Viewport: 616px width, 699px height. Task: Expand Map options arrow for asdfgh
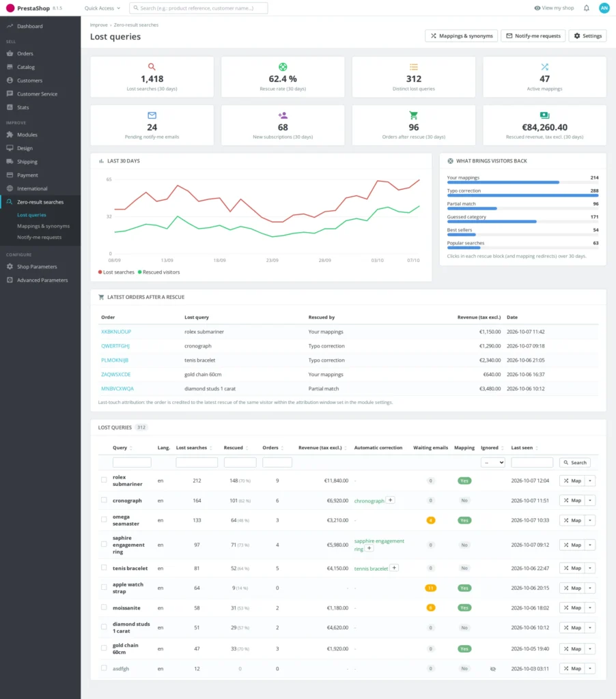coord(590,668)
